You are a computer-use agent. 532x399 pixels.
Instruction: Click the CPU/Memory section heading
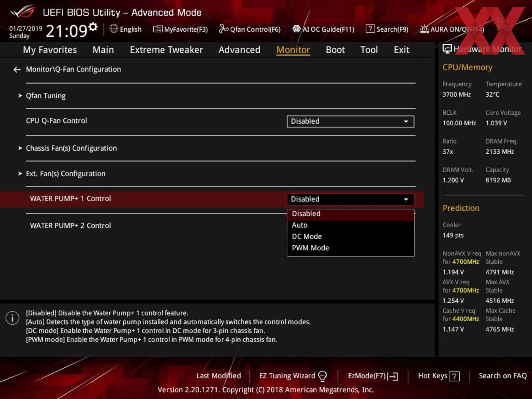(x=467, y=67)
